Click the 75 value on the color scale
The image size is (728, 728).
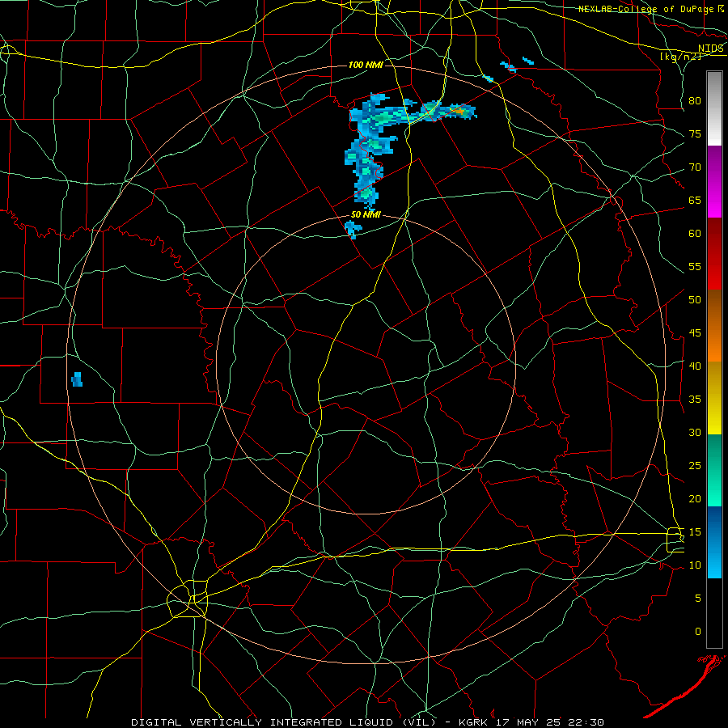(695, 133)
